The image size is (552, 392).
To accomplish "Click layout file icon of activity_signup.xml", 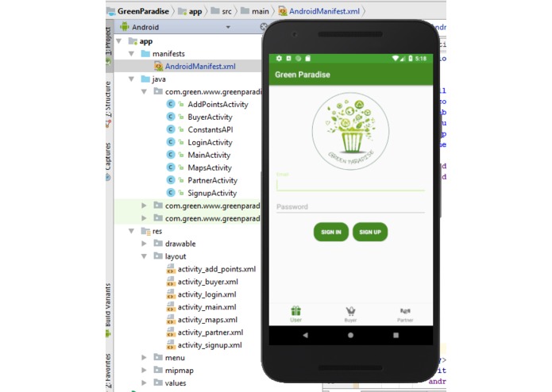I will (x=171, y=345).
